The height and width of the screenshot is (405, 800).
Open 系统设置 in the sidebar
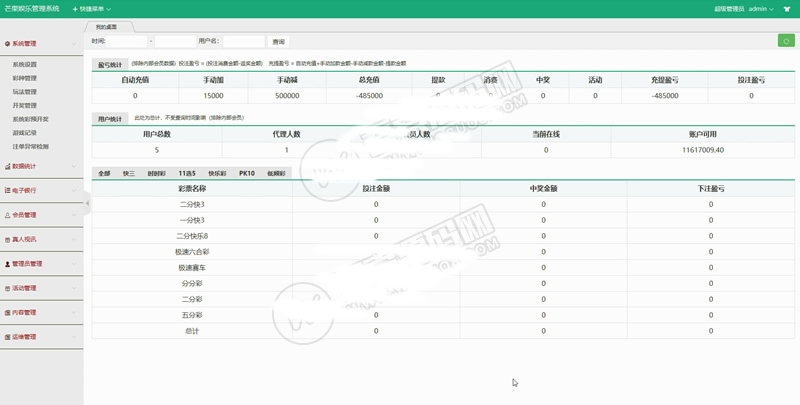25,64
